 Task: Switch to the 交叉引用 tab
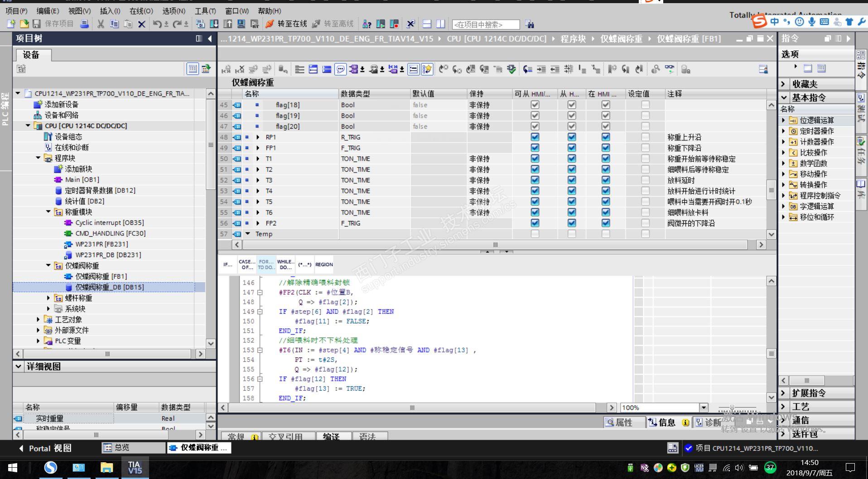[285, 436]
